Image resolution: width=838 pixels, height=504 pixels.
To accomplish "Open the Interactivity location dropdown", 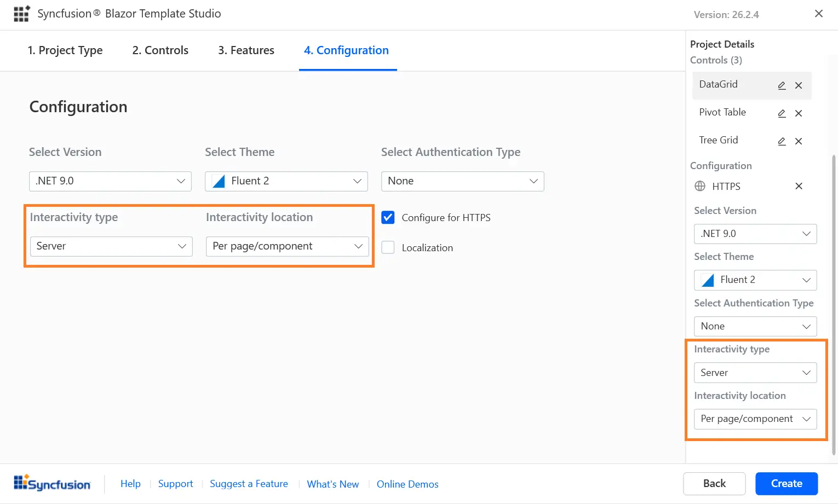I will pos(286,246).
